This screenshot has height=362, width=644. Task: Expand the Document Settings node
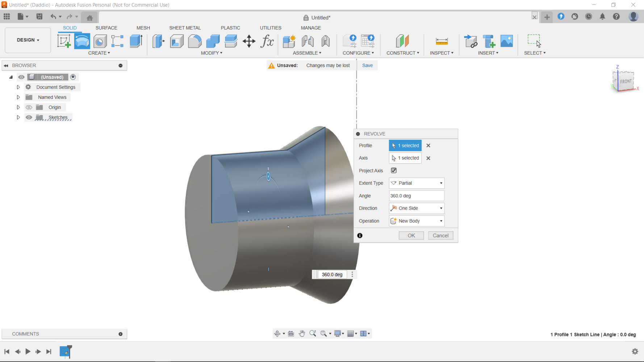[18, 87]
